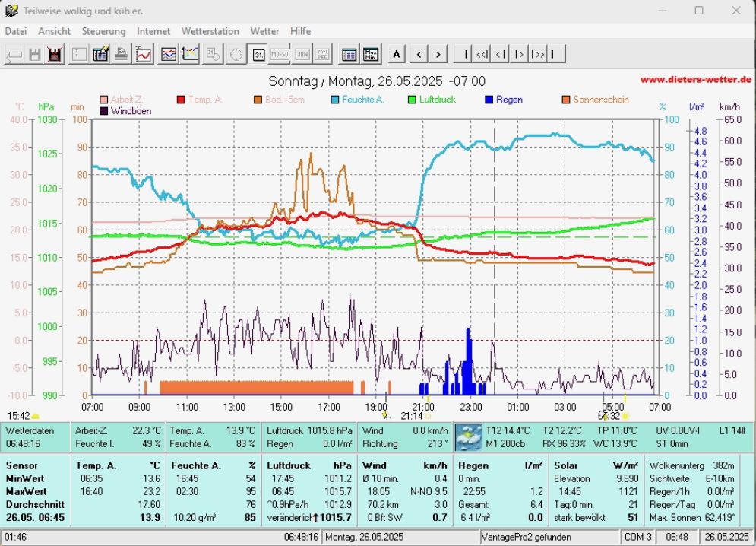Open the Wetterstation menu
This screenshot has height=546, width=756.
click(x=210, y=31)
